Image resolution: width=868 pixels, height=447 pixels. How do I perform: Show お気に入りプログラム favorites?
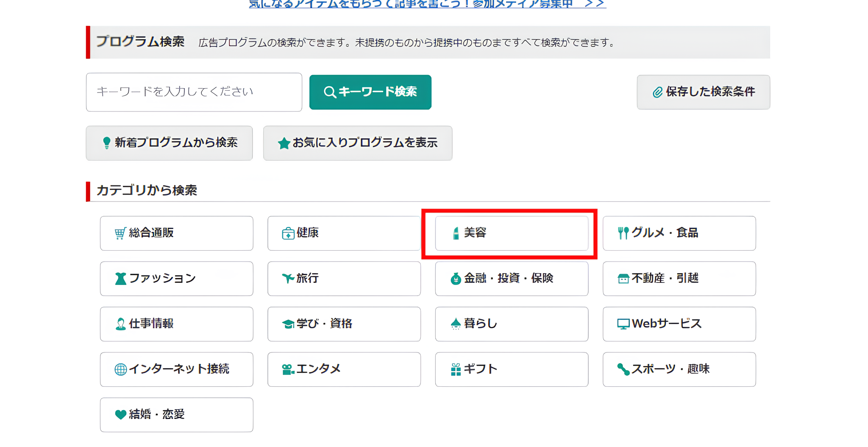[357, 143]
